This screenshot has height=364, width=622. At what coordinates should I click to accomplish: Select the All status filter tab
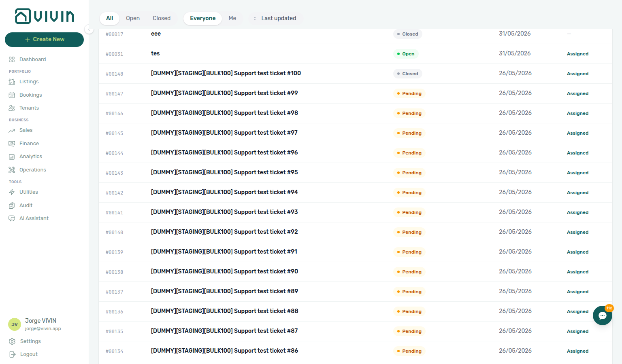tap(109, 18)
